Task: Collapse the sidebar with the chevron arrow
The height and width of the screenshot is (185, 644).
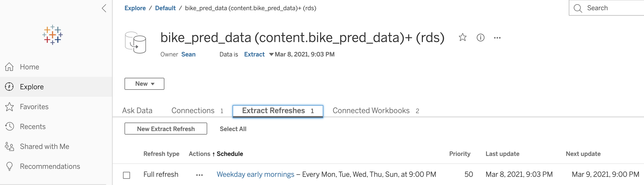Action: pyautogui.click(x=104, y=8)
